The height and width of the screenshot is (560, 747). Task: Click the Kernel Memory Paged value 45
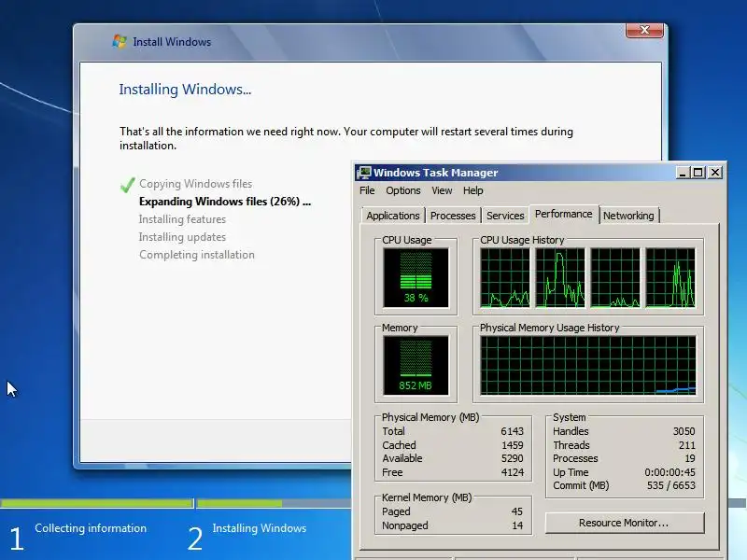[x=517, y=511]
